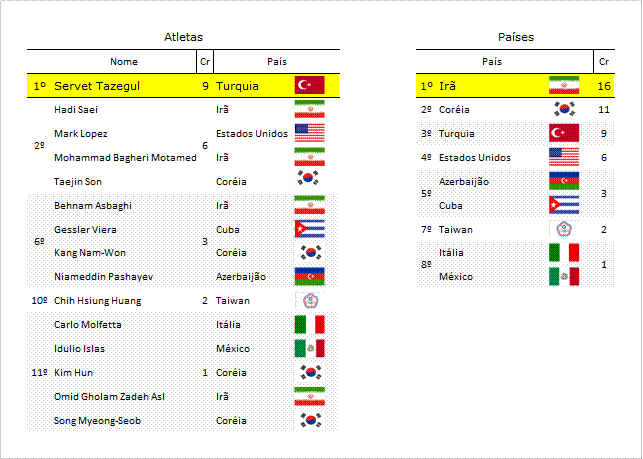Click Cr header in Atletas table

pyautogui.click(x=205, y=62)
